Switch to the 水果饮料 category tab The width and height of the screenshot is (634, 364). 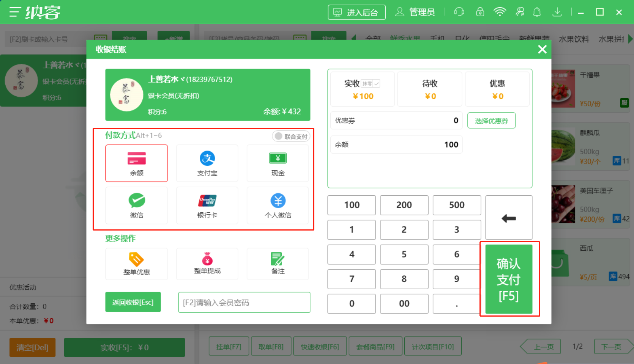point(573,38)
